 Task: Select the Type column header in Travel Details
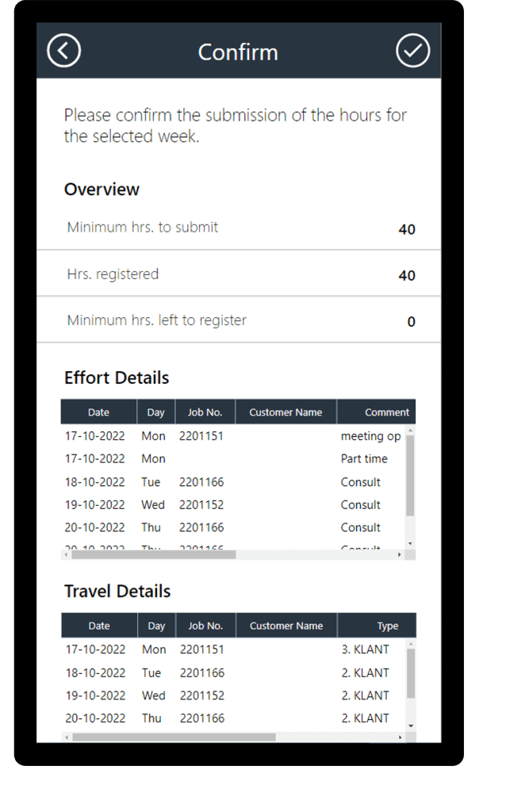pos(387,626)
